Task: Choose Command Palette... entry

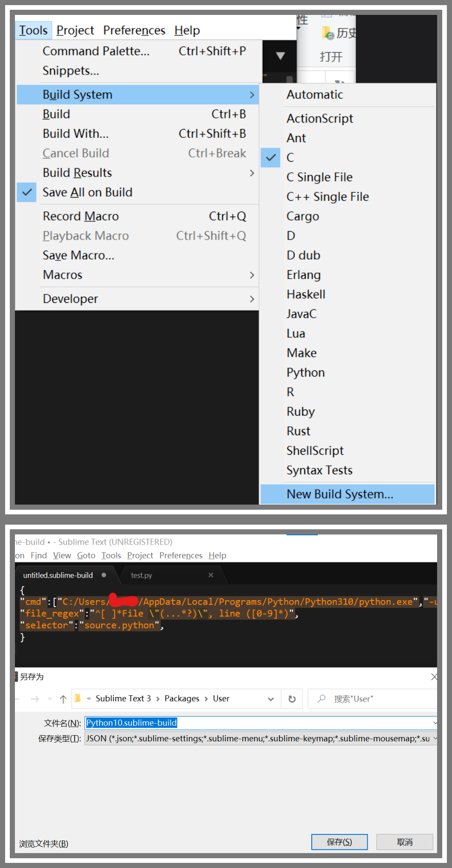Action: tap(138, 51)
